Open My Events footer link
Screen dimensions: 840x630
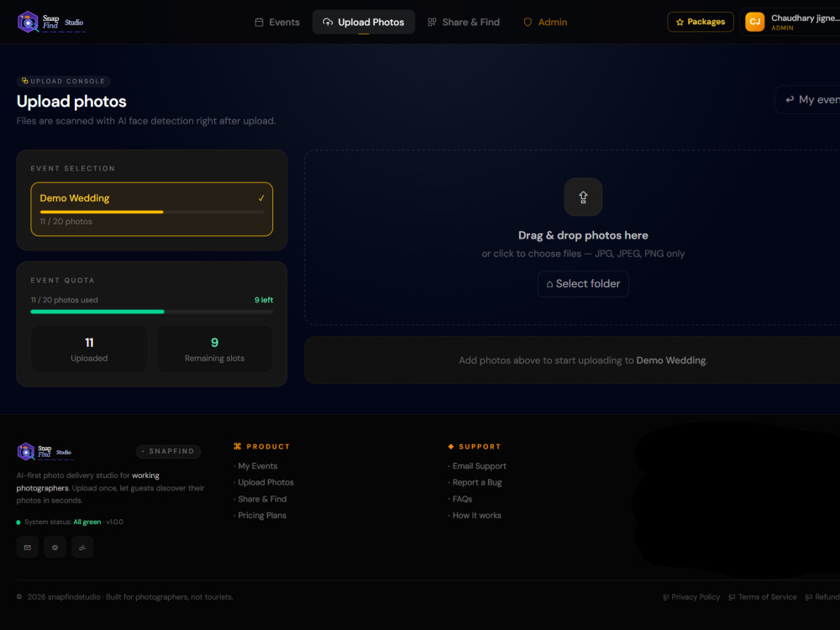(x=257, y=466)
